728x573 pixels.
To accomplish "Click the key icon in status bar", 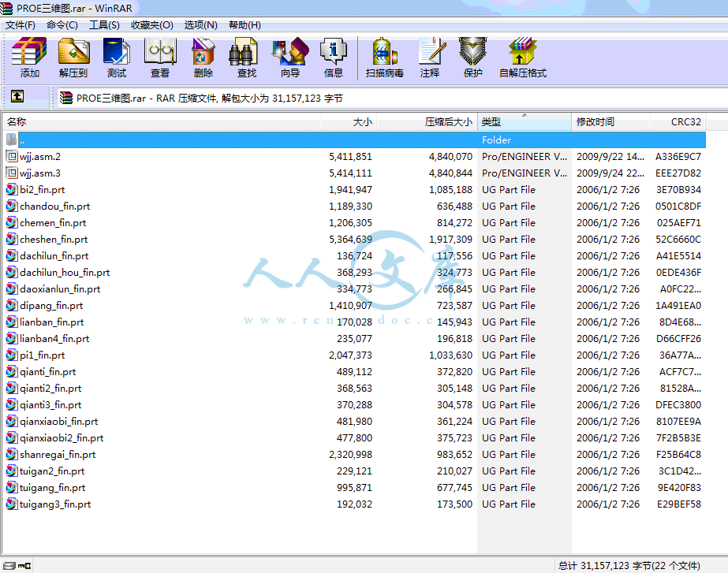I will click(x=24, y=566).
